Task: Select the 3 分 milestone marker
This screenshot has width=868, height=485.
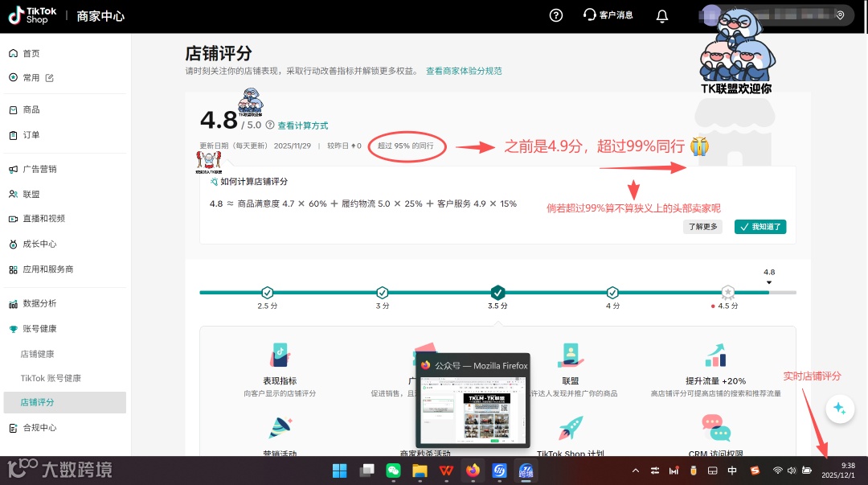Action: pos(383,292)
